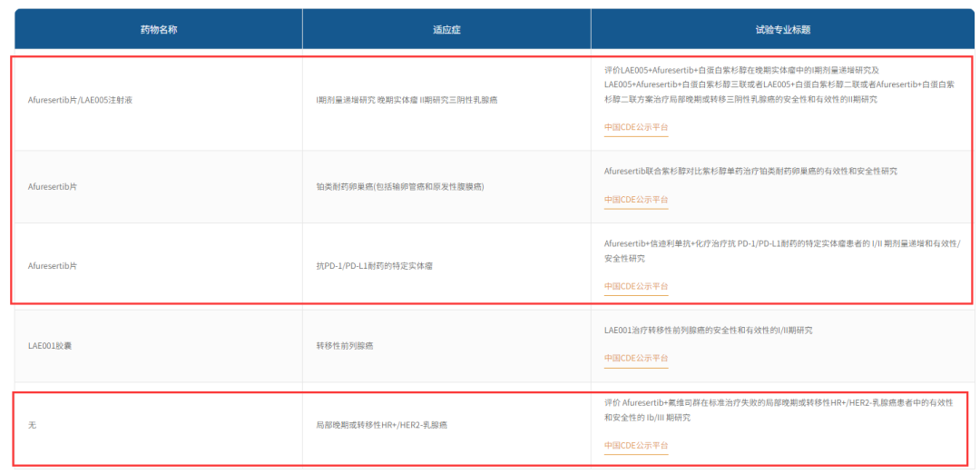Click the 适应症 column header
Image resolution: width=980 pixels, height=474 pixels.
tap(446, 30)
